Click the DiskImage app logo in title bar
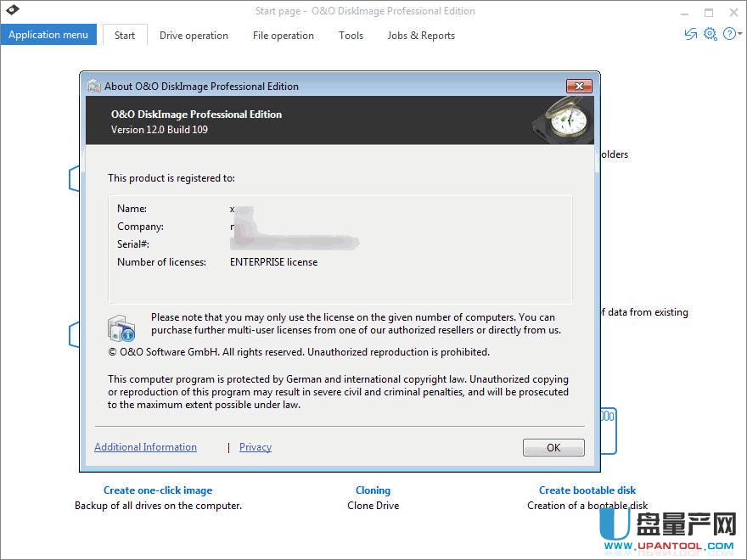747x560 pixels. [12, 11]
